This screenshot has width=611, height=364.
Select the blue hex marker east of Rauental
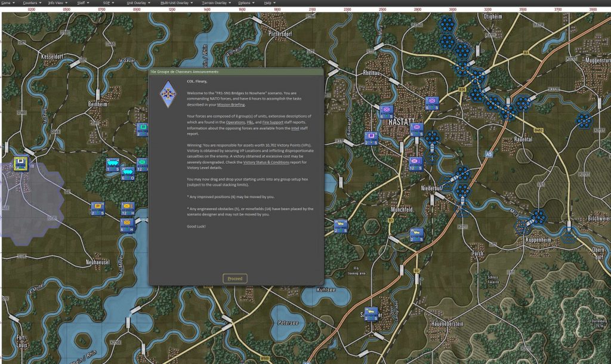tap(584, 121)
